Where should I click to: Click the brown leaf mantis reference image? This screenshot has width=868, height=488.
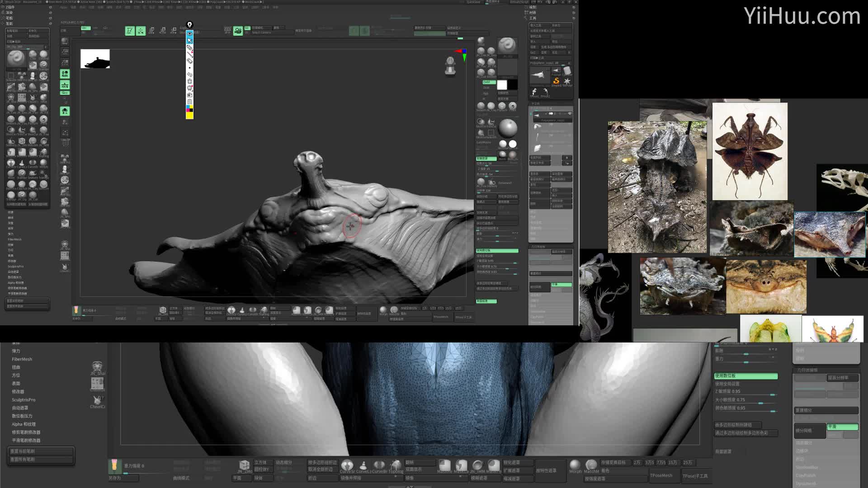point(750,151)
